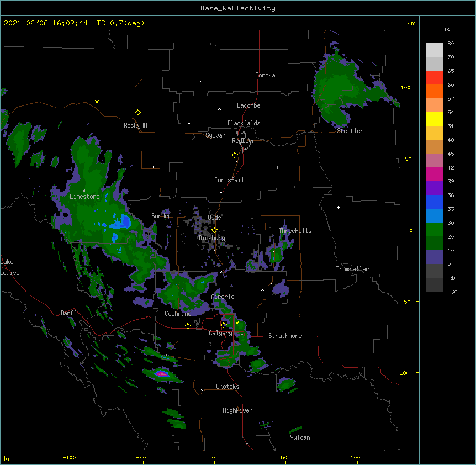Click the yellow diamond marker beside RockyMH
This screenshot has width=476, height=465.
pos(137,113)
